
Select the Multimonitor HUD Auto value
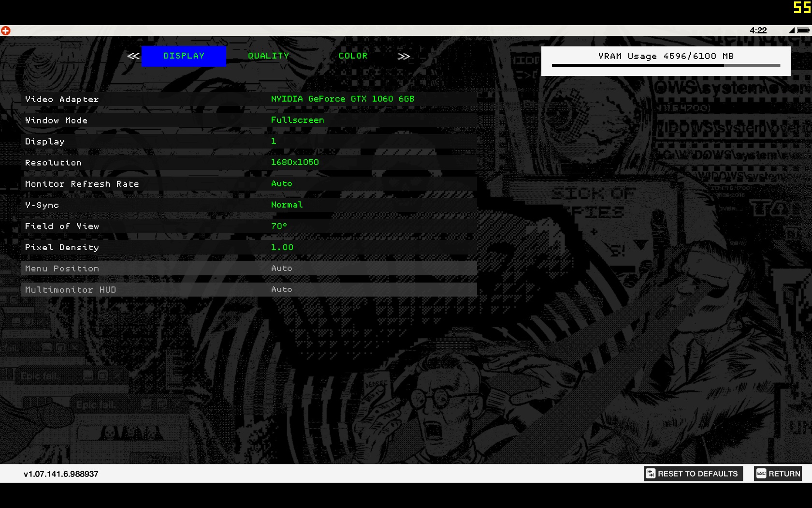(281, 289)
